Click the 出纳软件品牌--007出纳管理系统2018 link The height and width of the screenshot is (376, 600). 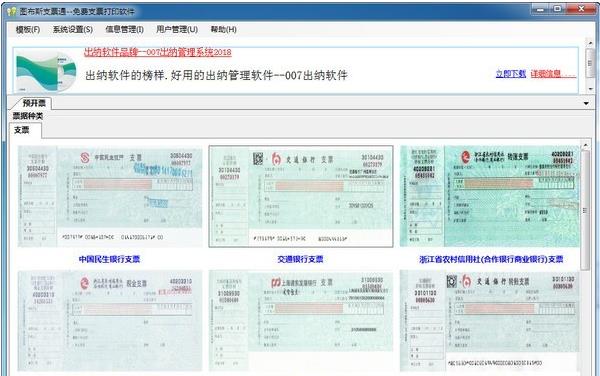(x=158, y=52)
